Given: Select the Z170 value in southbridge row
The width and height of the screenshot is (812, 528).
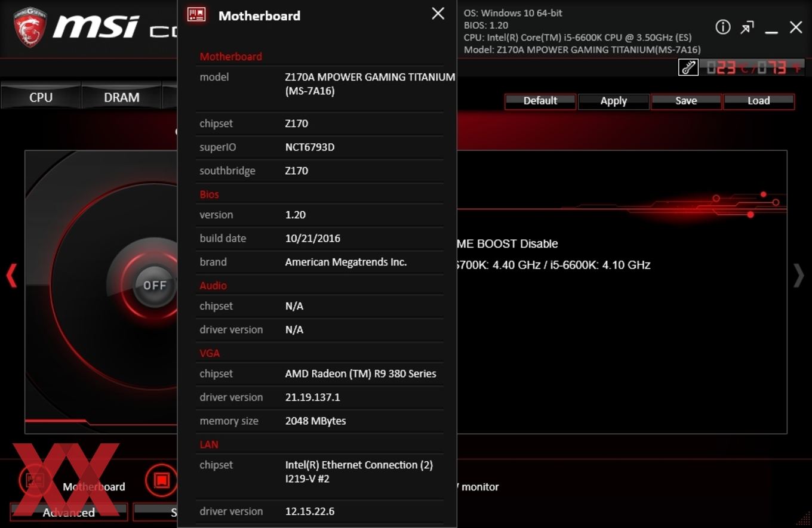Looking at the screenshot, I should pos(297,171).
